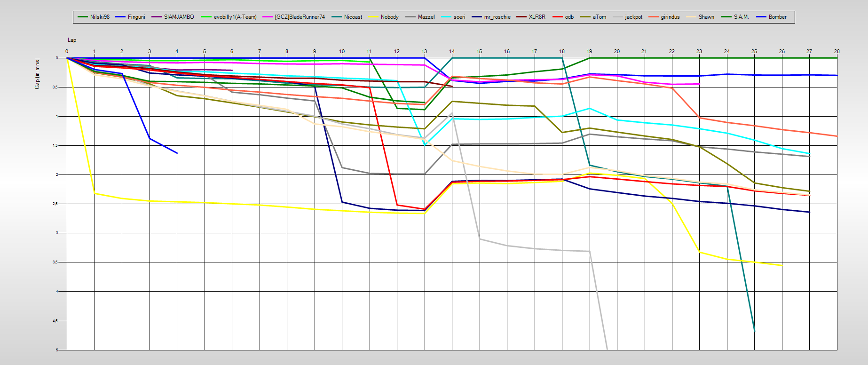This screenshot has height=365, width=868.
Task: Click the girindus legend entry text
Action: pos(670,17)
